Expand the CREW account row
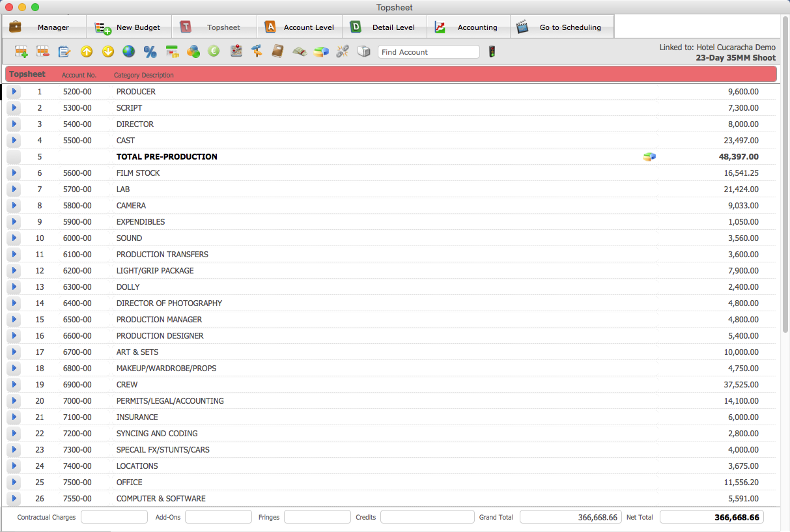Screen dimensions: 790x532 point(14,385)
